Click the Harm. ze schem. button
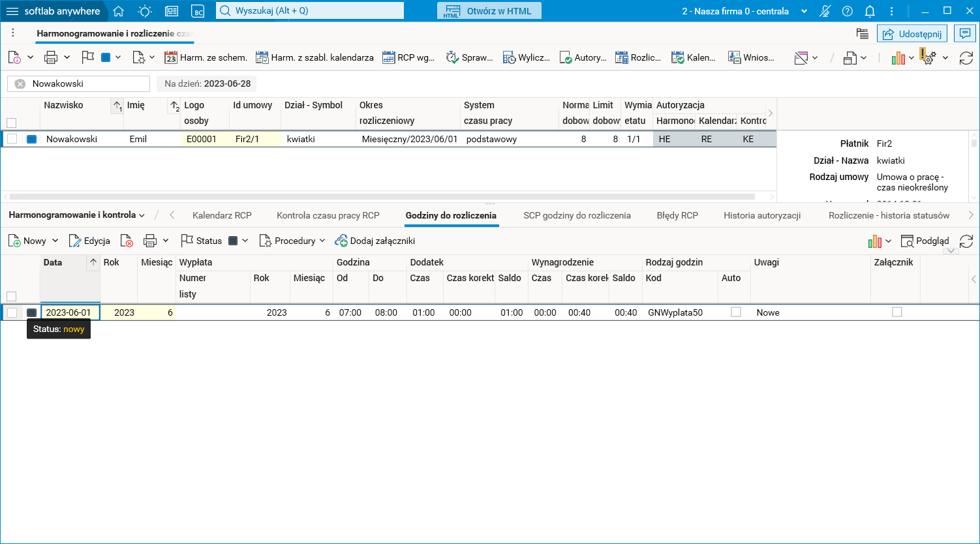This screenshot has height=544, width=980. [x=206, y=57]
